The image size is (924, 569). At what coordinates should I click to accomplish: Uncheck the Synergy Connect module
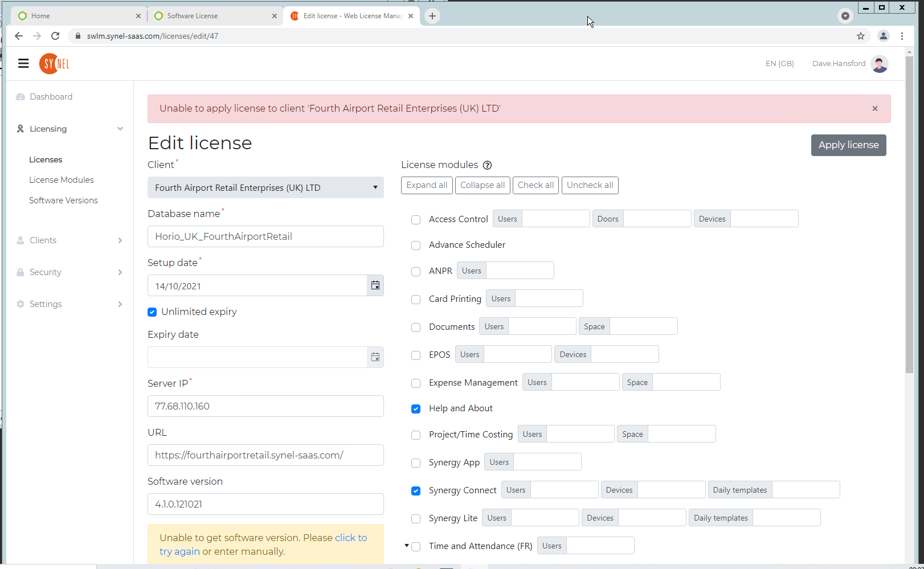pos(416,491)
